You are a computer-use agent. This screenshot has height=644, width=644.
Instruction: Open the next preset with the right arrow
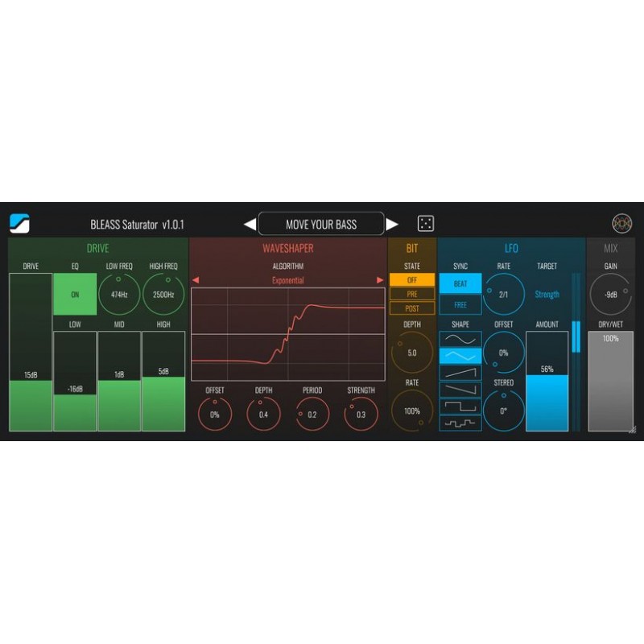pos(393,224)
